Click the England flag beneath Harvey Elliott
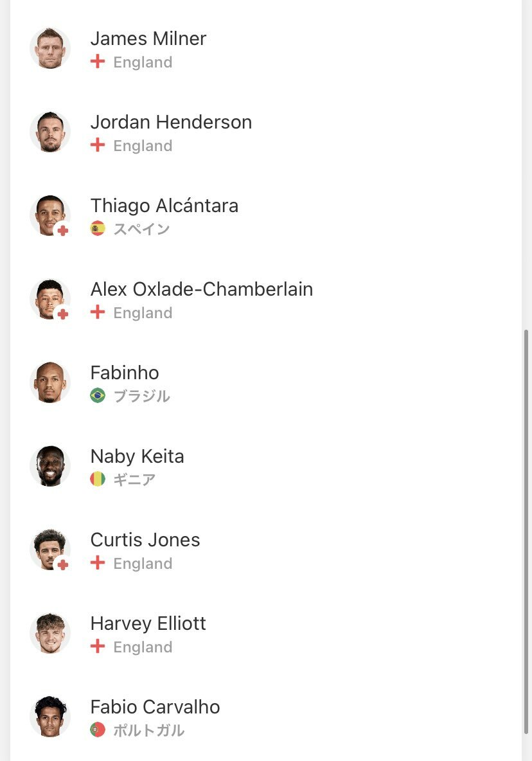The image size is (532, 761). pos(98,646)
